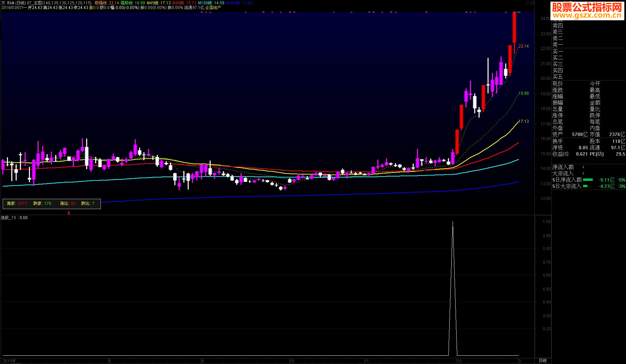This screenshot has width=626, height=364.
Task: Click the 22.14 line label on chart
Action: click(x=523, y=46)
